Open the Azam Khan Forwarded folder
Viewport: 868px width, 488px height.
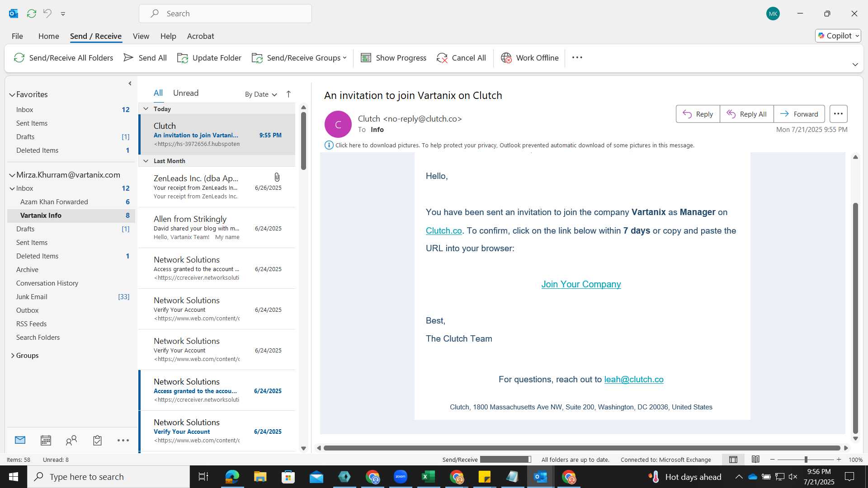tap(71, 202)
